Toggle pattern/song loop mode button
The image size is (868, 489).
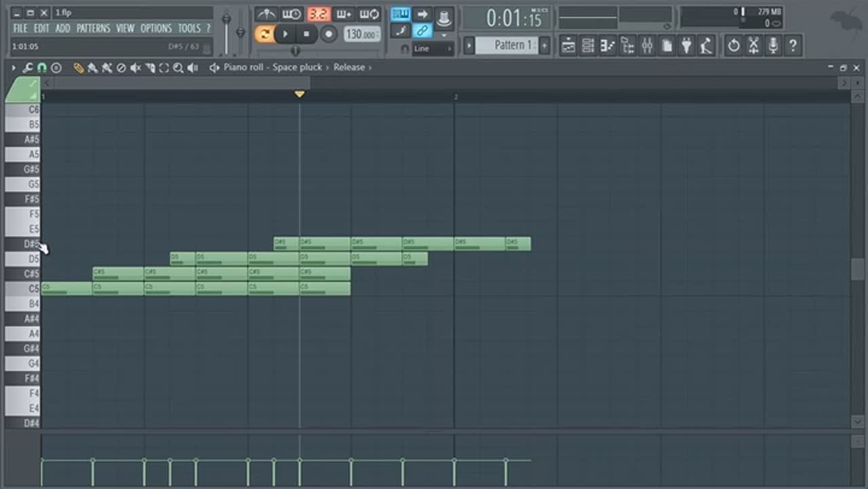(x=264, y=33)
